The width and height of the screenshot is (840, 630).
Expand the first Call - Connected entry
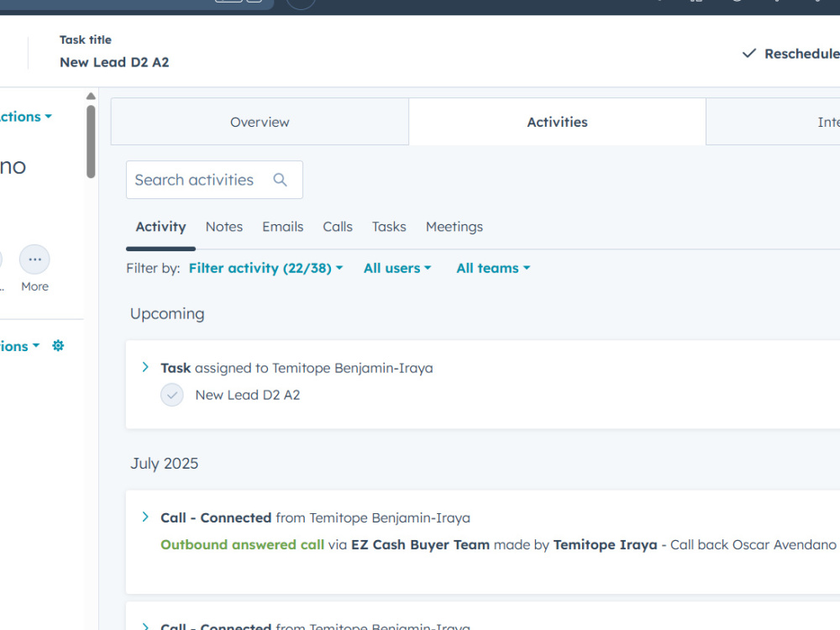(x=145, y=517)
